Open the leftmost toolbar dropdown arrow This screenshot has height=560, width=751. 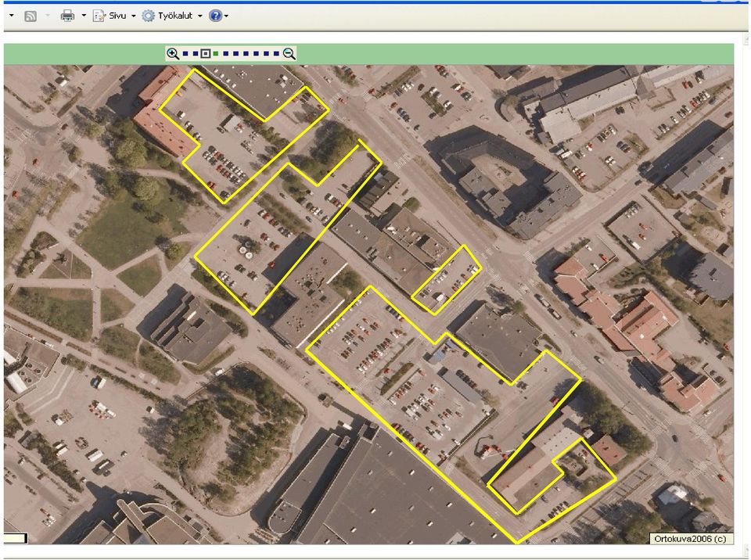tap(12, 16)
